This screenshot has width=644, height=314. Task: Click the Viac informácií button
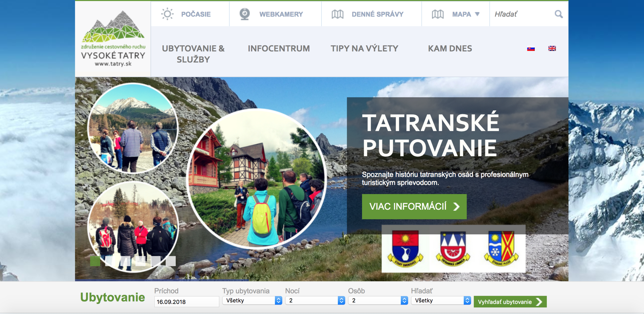[414, 206]
